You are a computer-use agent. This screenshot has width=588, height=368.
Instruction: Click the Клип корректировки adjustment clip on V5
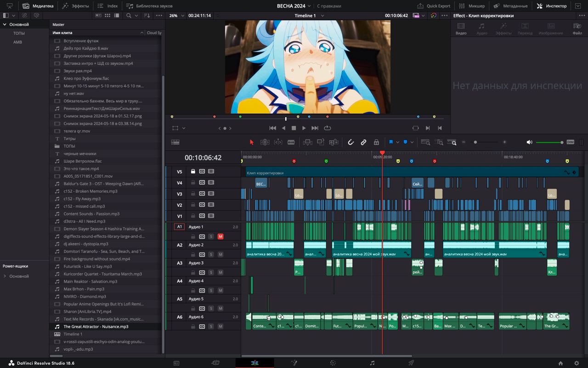click(x=412, y=172)
